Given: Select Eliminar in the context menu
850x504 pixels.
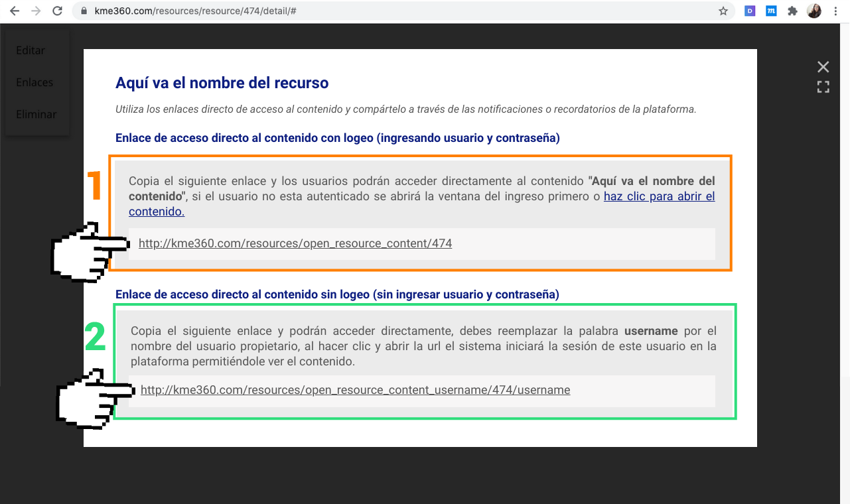Looking at the screenshot, I should click(36, 114).
